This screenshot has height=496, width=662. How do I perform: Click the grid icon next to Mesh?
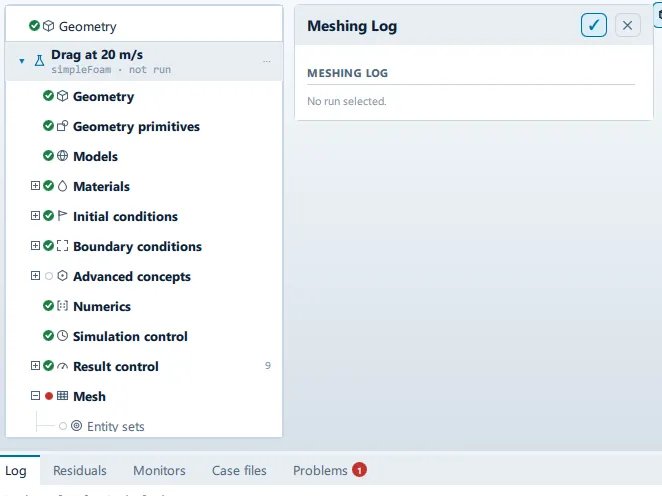pos(62,396)
